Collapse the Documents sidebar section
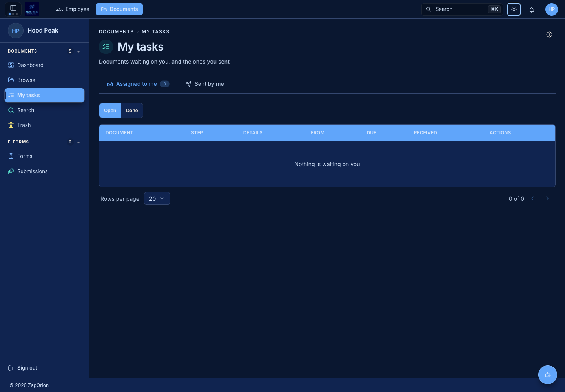565x392 pixels. click(78, 51)
